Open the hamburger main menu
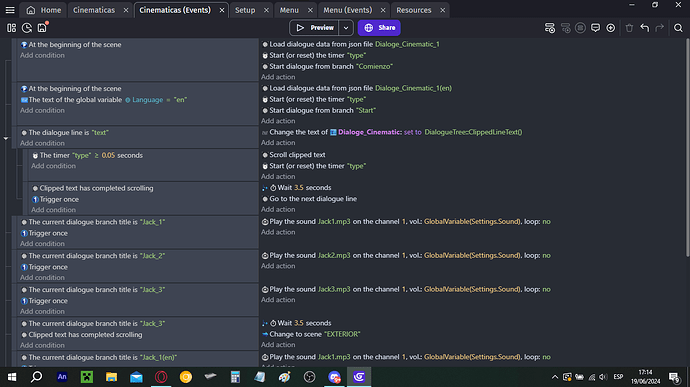 point(10,10)
